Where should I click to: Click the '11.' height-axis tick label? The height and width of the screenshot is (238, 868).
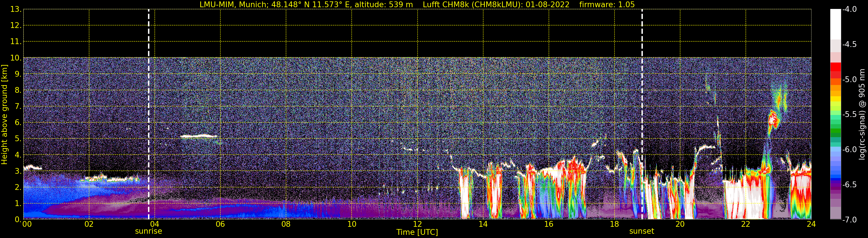(16, 42)
